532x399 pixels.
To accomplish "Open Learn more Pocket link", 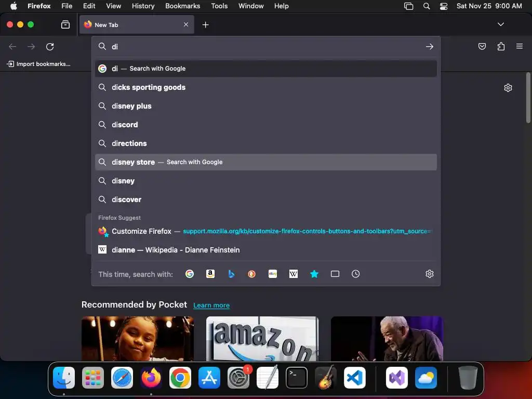I will tap(211, 305).
